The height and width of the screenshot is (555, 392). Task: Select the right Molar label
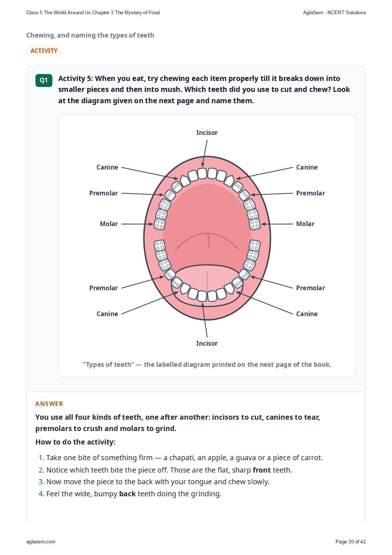[x=305, y=224]
